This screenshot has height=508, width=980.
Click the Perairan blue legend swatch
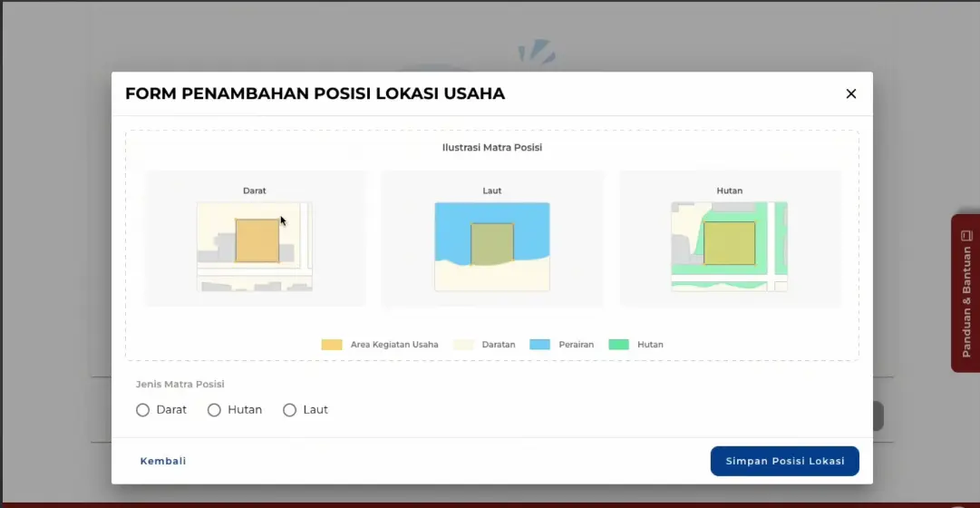[540, 345]
